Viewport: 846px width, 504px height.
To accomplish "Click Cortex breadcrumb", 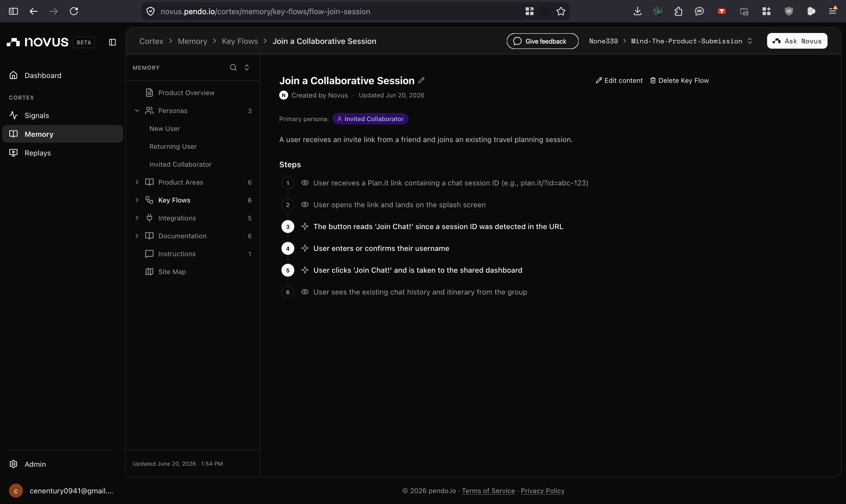I will 151,41.
